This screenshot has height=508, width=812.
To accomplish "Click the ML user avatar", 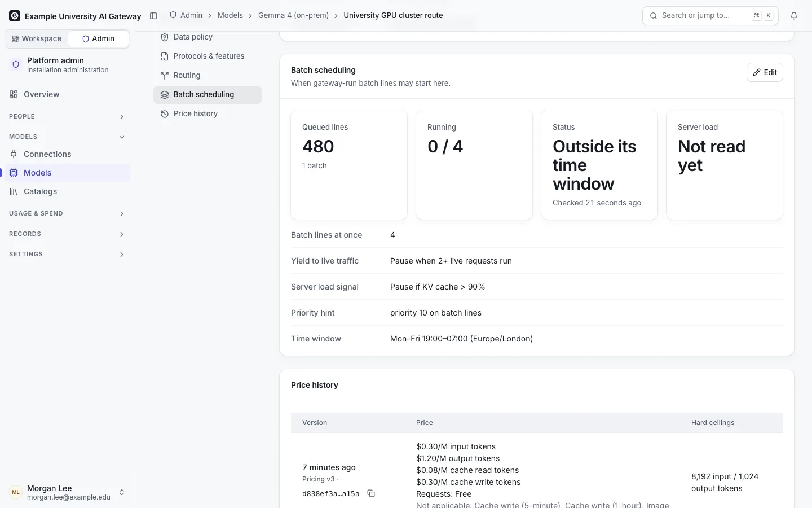I will (16, 492).
